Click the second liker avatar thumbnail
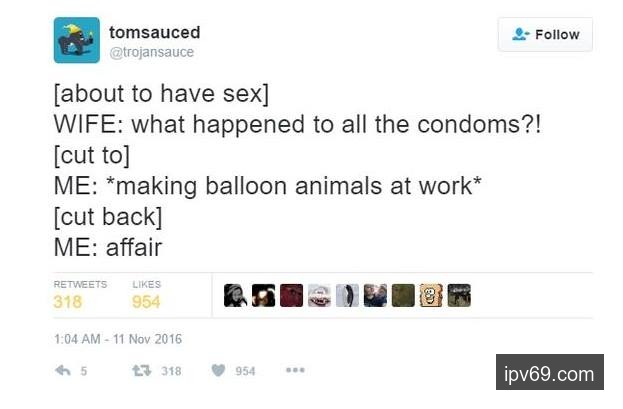The height and width of the screenshot is (409, 623). (264, 295)
